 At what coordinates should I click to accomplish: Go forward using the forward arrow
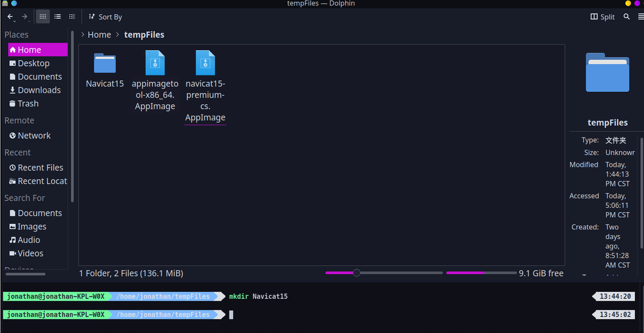tap(24, 16)
